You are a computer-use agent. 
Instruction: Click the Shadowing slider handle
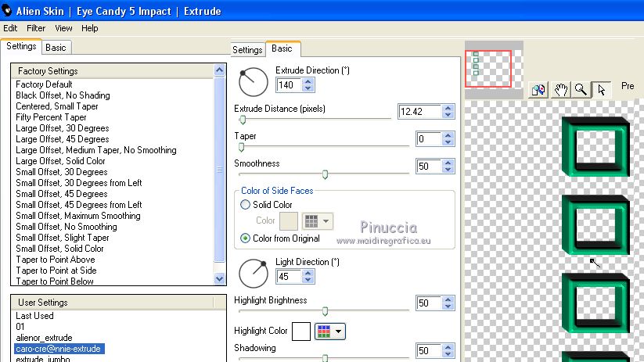click(325, 358)
